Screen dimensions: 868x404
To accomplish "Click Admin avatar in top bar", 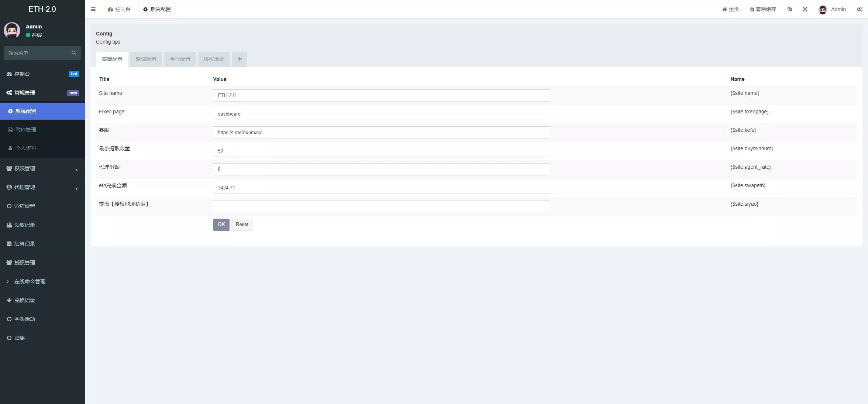I will coord(823,10).
